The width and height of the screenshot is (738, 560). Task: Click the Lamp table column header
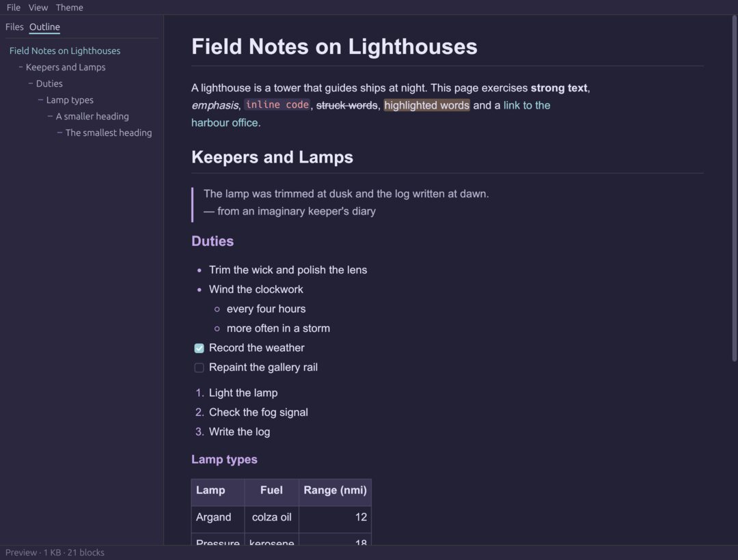218,492
